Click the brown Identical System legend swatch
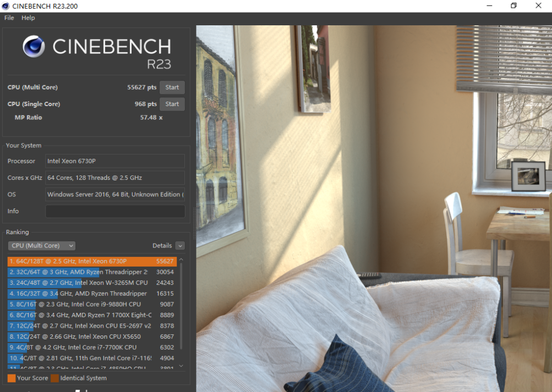This screenshot has width=552, height=392. (x=54, y=378)
